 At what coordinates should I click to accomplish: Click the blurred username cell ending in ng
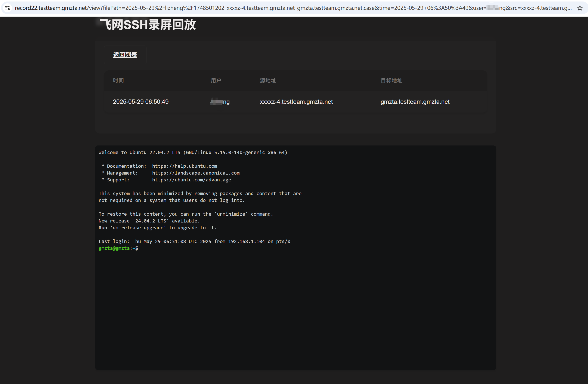click(x=220, y=102)
